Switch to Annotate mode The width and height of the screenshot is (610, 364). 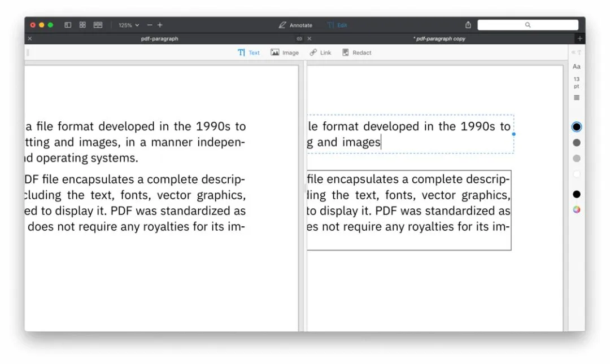(x=295, y=25)
